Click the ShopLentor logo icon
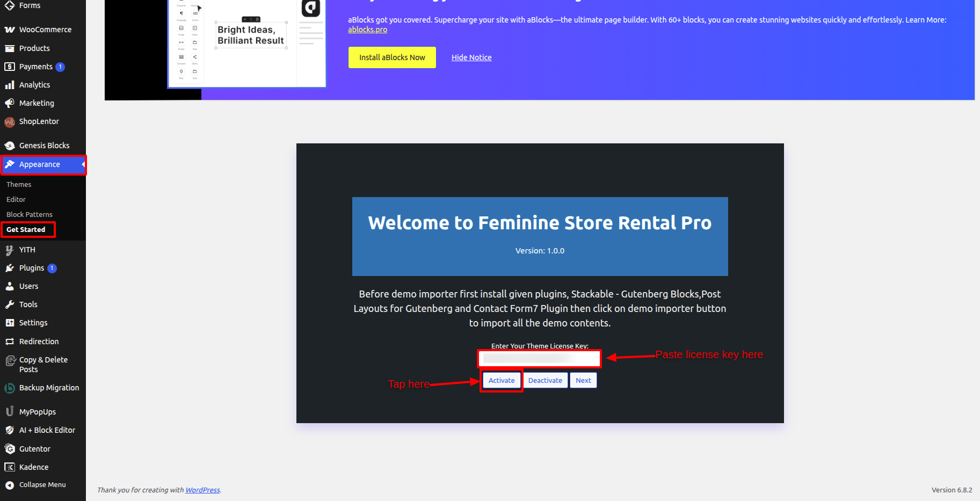The width and height of the screenshot is (980, 501). click(x=10, y=122)
